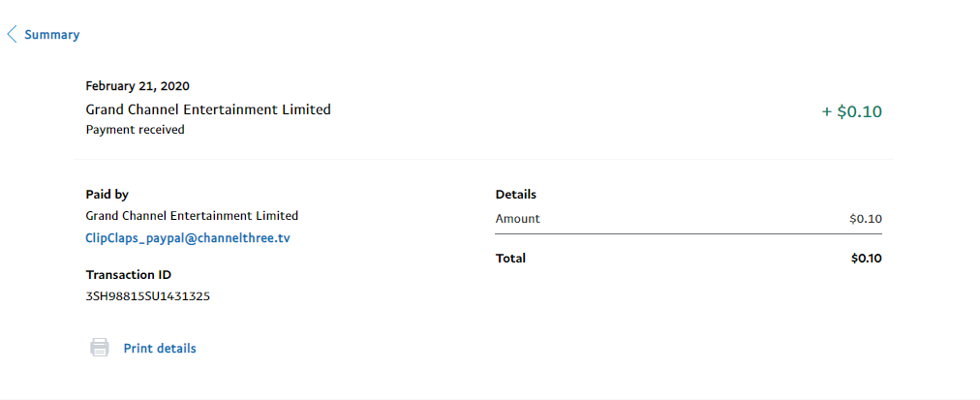Click the green + $0.10 amount
The image size is (980, 400).
851,111
